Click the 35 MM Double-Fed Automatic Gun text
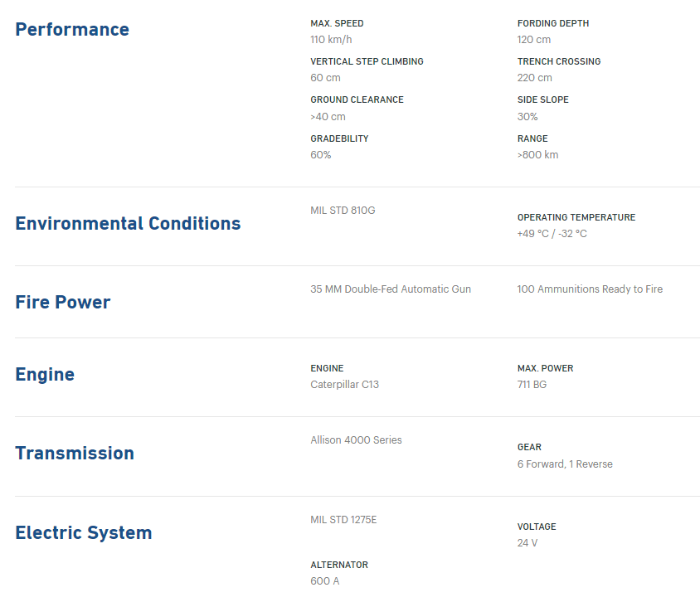 (x=391, y=289)
